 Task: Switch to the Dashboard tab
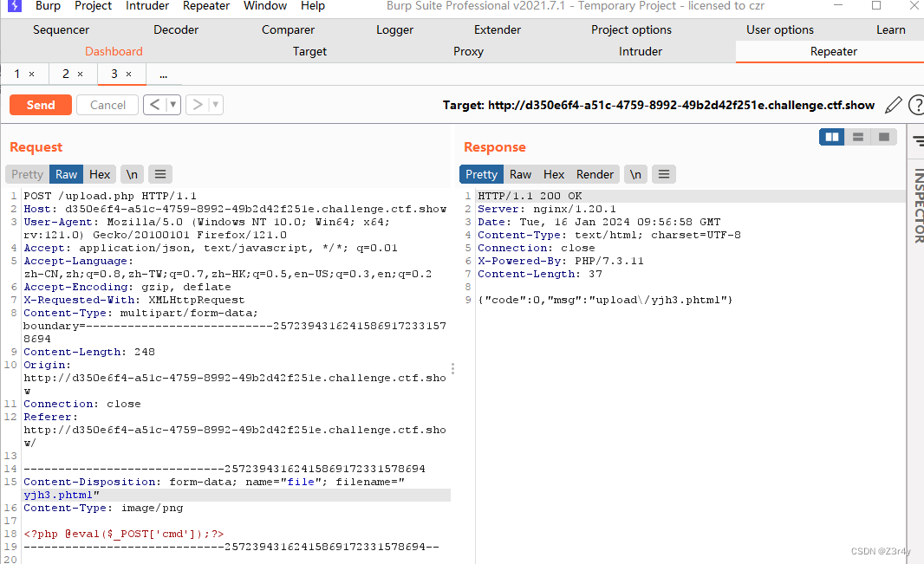click(114, 52)
